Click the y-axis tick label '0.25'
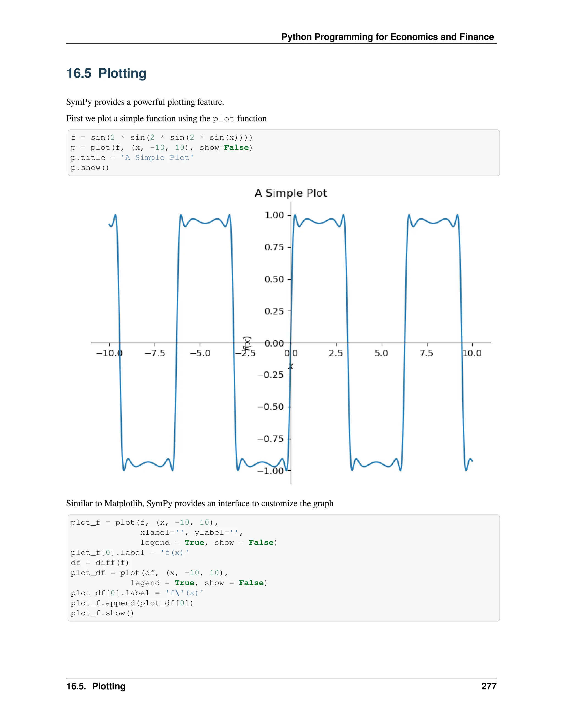563x728 pixels. coord(274,311)
